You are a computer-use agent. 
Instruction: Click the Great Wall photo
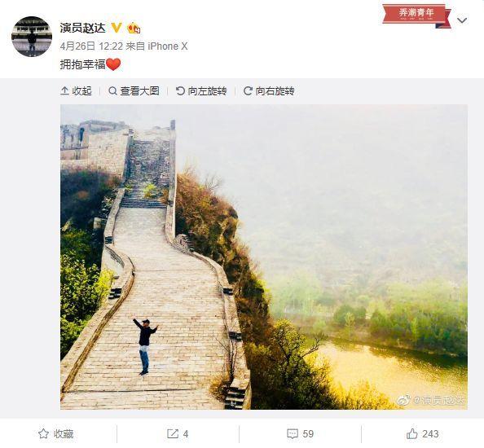(x=264, y=257)
